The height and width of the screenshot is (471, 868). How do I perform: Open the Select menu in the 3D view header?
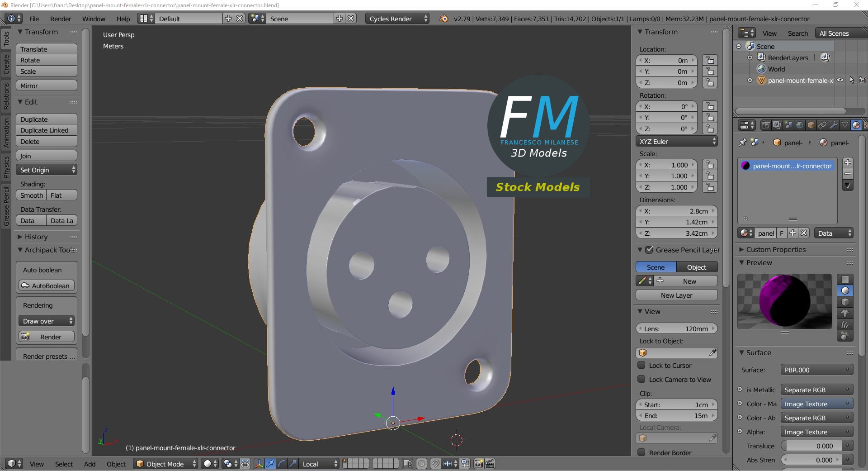(64, 464)
